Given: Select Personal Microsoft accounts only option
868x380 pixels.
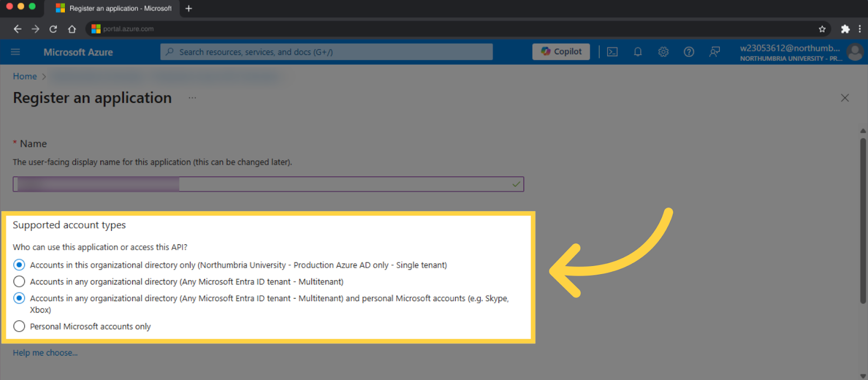Looking at the screenshot, I should [19, 326].
